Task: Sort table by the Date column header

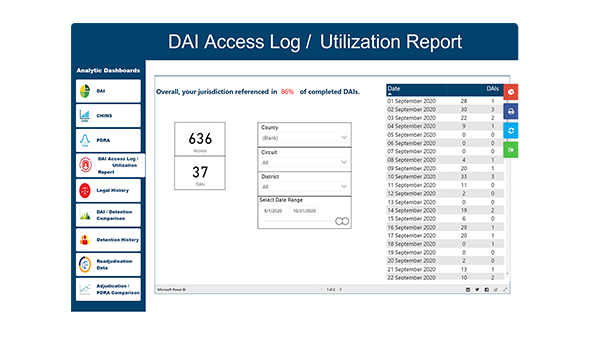Action: click(x=394, y=89)
